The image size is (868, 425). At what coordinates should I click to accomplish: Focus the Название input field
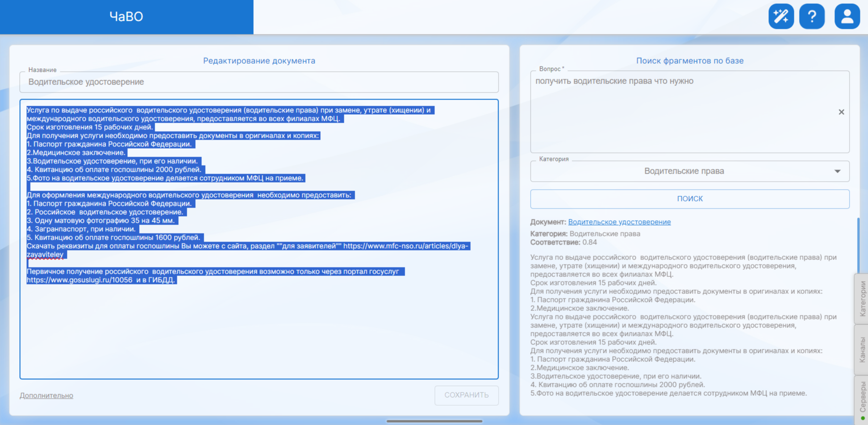click(x=259, y=82)
